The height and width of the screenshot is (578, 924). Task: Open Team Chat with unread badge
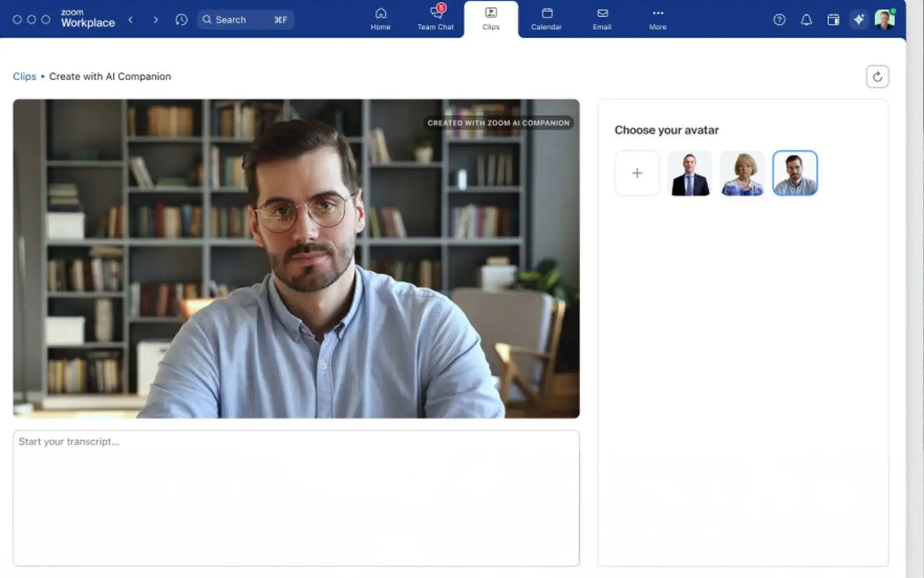point(435,19)
